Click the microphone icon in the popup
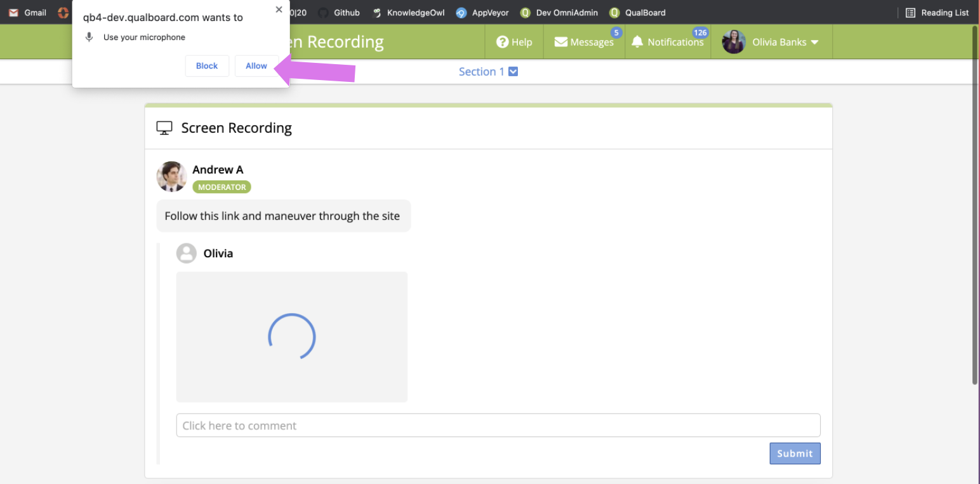 click(x=89, y=37)
